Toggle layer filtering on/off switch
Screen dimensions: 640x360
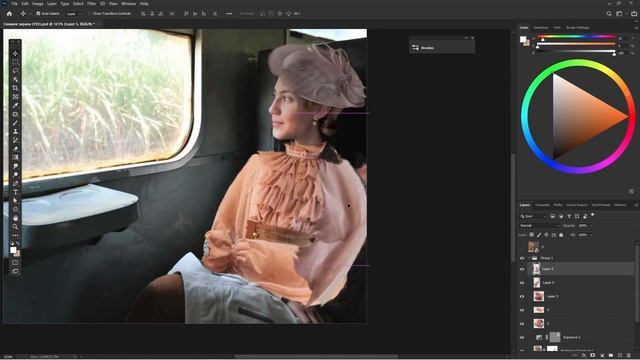[x=593, y=215]
